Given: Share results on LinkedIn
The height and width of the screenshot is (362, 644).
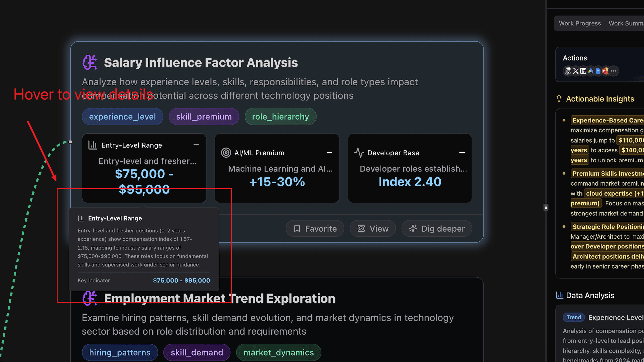Looking at the screenshot, I should (583, 71).
